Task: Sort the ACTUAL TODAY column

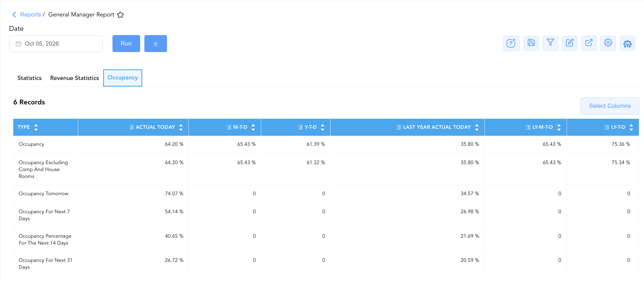Action: point(181,127)
